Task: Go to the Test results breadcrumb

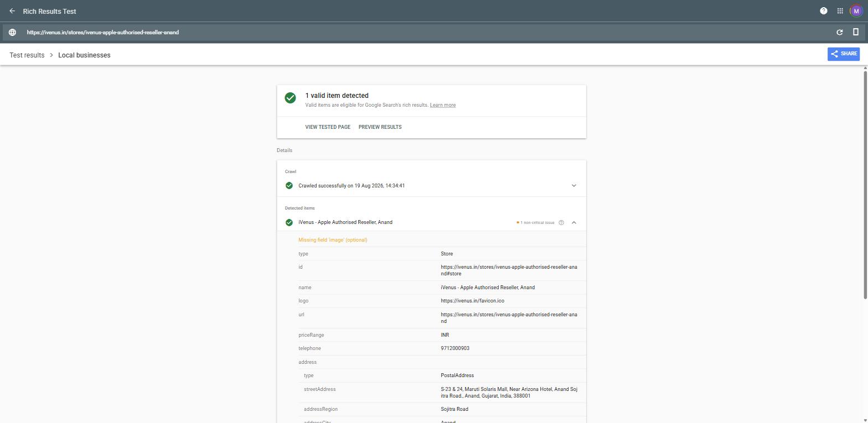Action: pyautogui.click(x=27, y=55)
